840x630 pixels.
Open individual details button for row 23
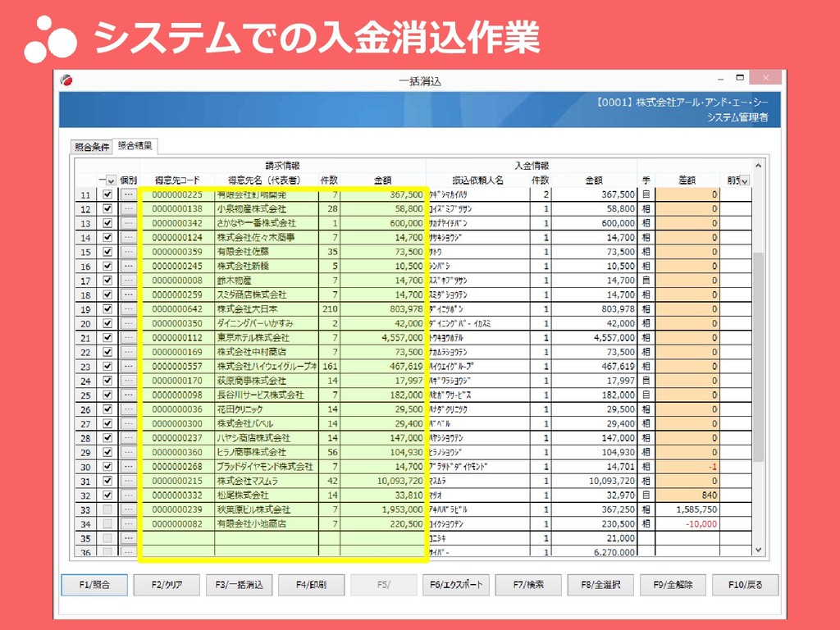pyautogui.click(x=128, y=367)
